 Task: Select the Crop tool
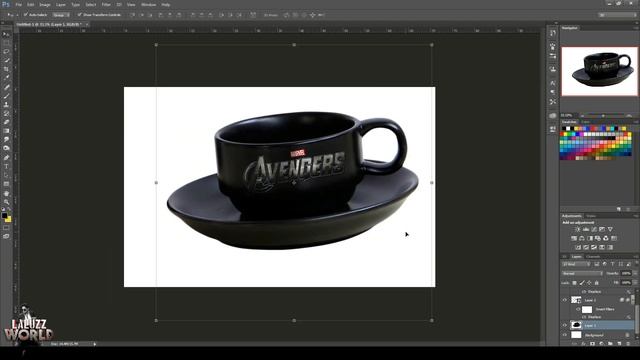point(6,69)
